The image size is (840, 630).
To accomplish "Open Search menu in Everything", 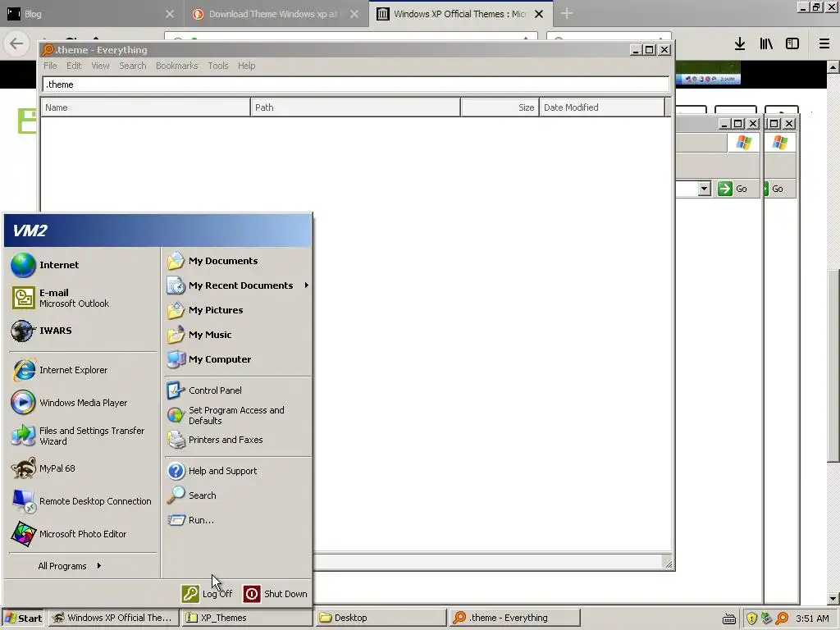I will coord(132,66).
